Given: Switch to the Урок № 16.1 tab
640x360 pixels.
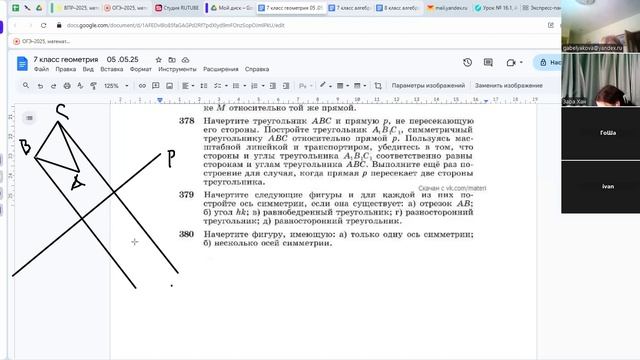Looking at the screenshot, I should pos(496,8).
